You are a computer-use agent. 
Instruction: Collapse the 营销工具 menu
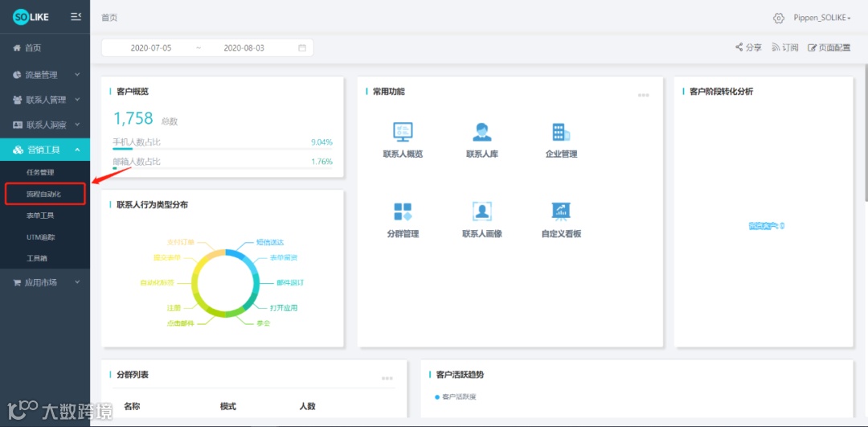point(45,150)
